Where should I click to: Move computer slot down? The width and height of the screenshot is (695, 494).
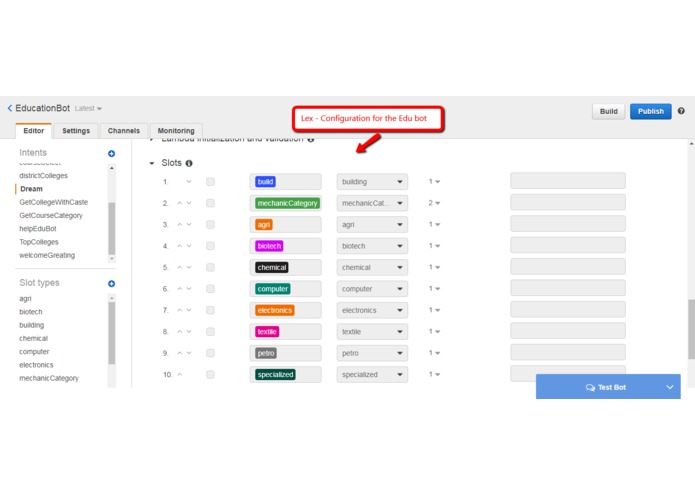(189, 289)
